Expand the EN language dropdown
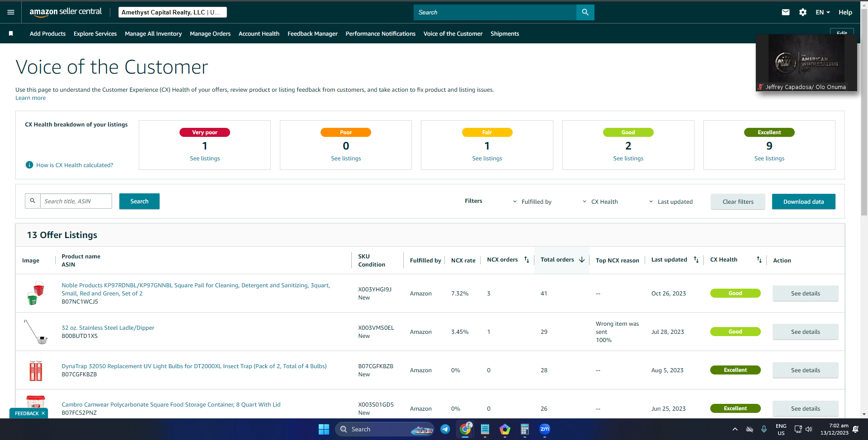The image size is (868, 440). (x=823, y=12)
